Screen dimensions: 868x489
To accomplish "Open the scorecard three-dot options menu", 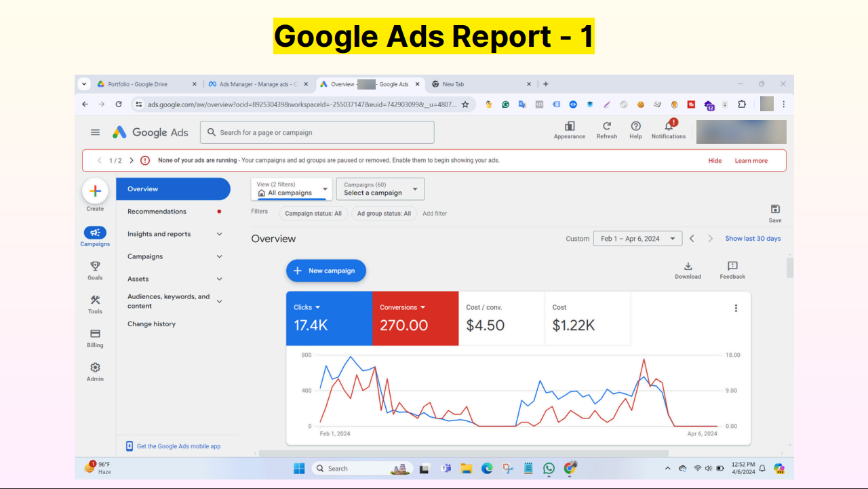I will pyautogui.click(x=736, y=308).
